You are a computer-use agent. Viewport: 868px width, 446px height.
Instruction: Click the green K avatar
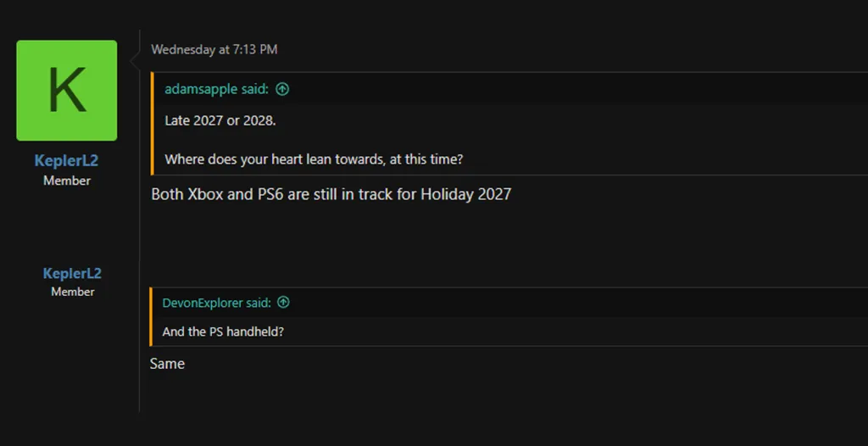[67, 90]
